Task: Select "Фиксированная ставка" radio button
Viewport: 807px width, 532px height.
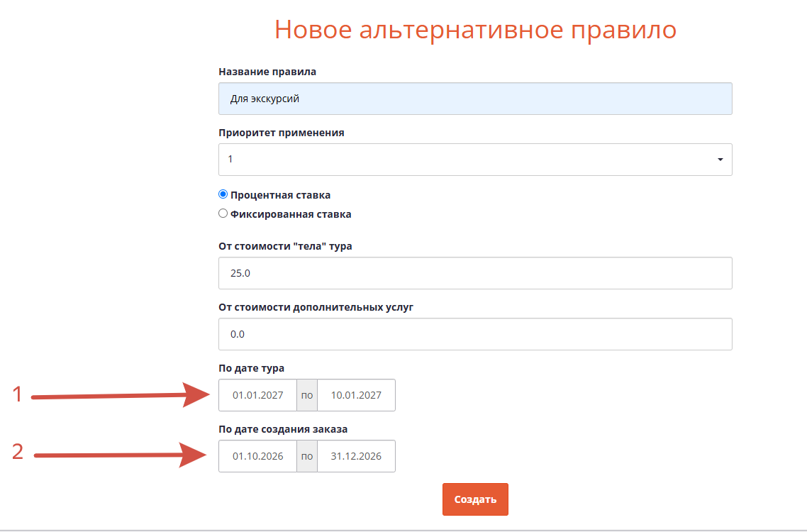Action: click(223, 214)
